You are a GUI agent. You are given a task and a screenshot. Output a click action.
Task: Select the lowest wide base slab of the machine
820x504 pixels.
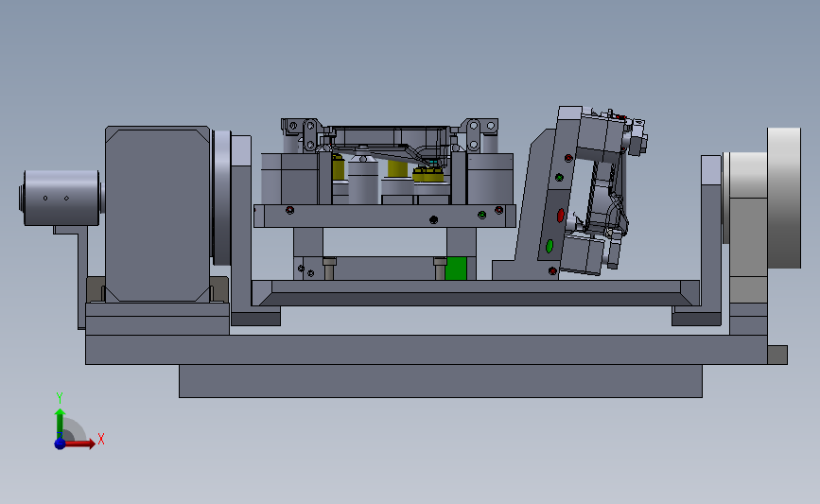(441, 381)
